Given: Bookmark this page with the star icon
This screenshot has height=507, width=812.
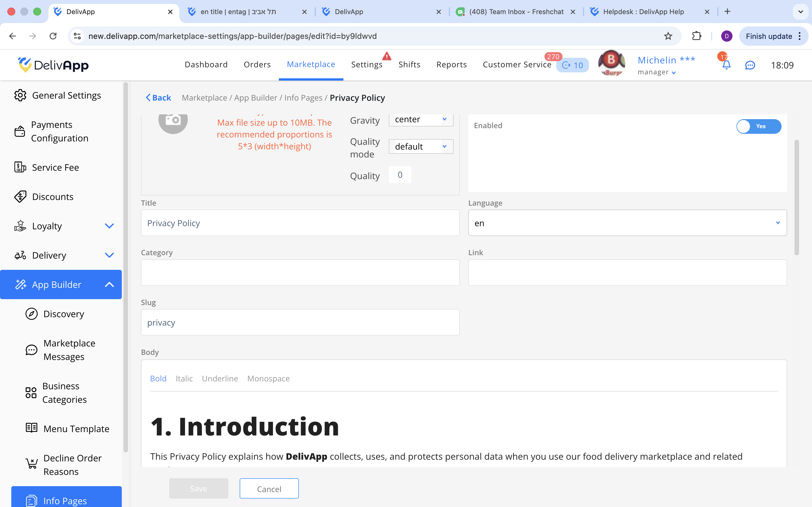Looking at the screenshot, I should click(668, 36).
